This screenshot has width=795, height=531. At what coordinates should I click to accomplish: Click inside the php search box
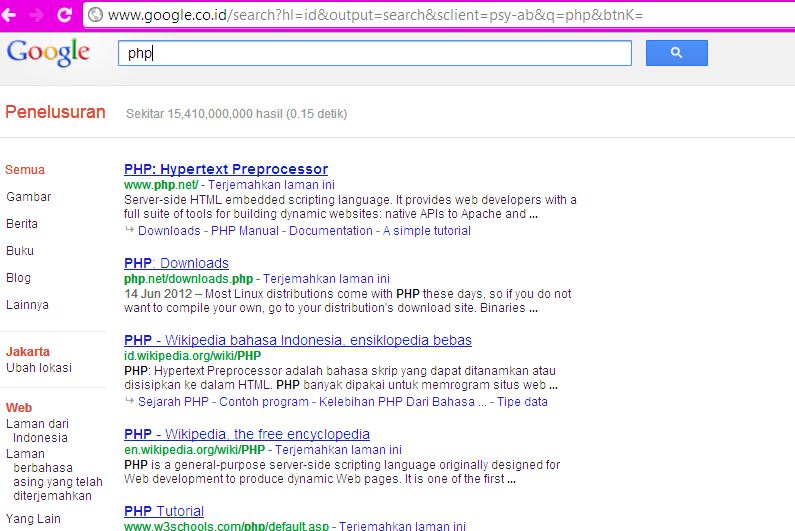(x=375, y=53)
